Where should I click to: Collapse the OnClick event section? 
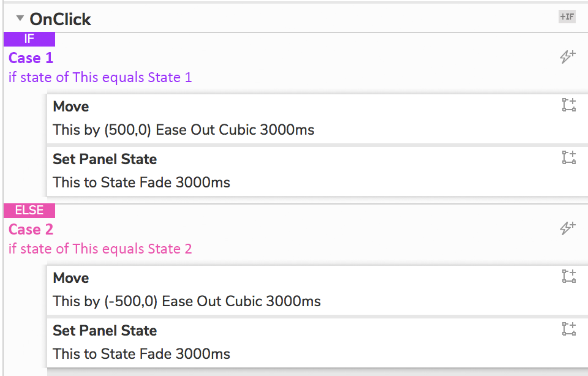20,18
